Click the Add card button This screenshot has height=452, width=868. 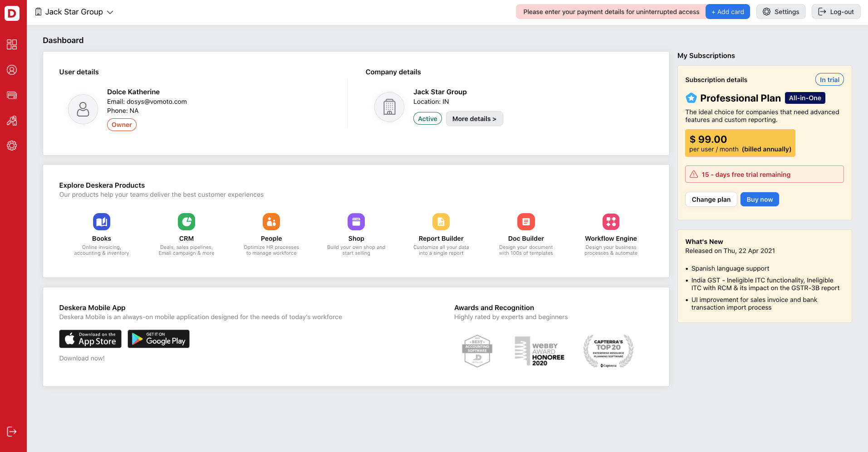click(x=728, y=12)
